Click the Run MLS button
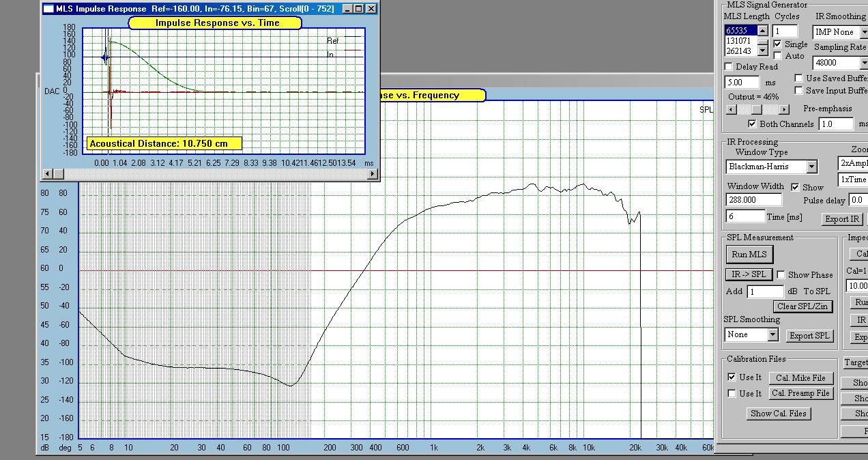Screen dimensions: 868x460 click(x=749, y=255)
